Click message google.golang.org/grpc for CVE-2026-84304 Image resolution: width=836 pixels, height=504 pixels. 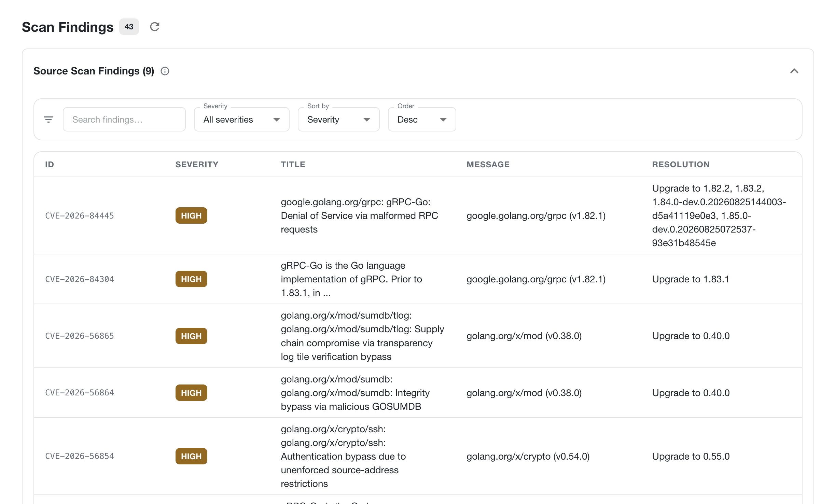click(x=536, y=279)
